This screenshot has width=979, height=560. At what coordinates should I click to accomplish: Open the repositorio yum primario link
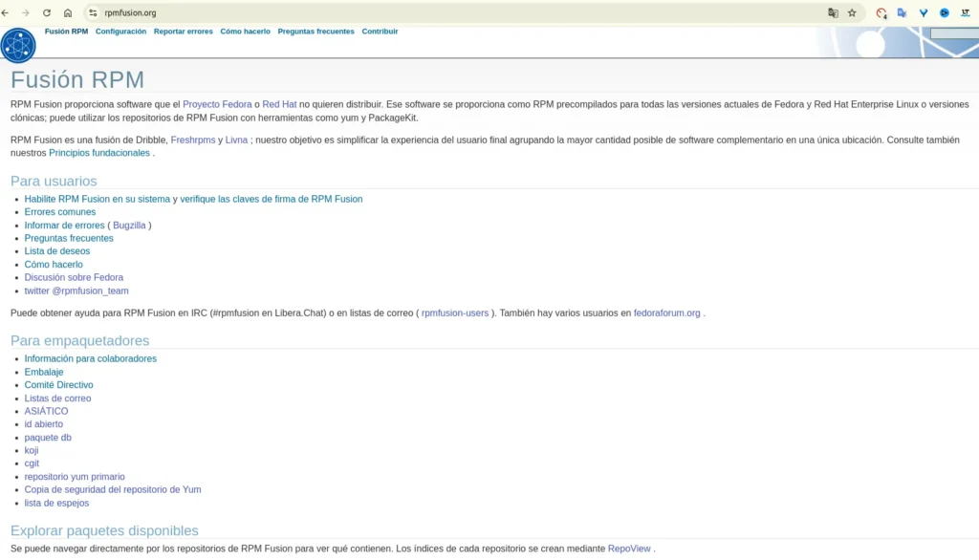pos(75,476)
